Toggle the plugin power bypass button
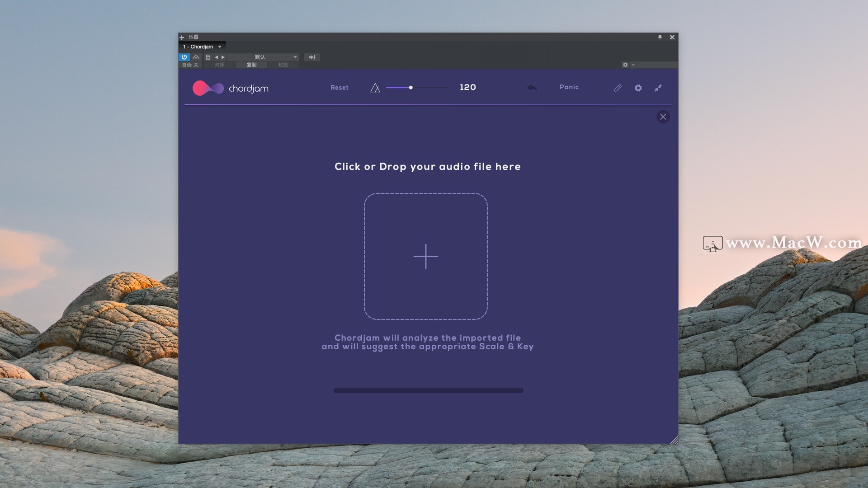The width and height of the screenshot is (868, 488). (x=184, y=57)
